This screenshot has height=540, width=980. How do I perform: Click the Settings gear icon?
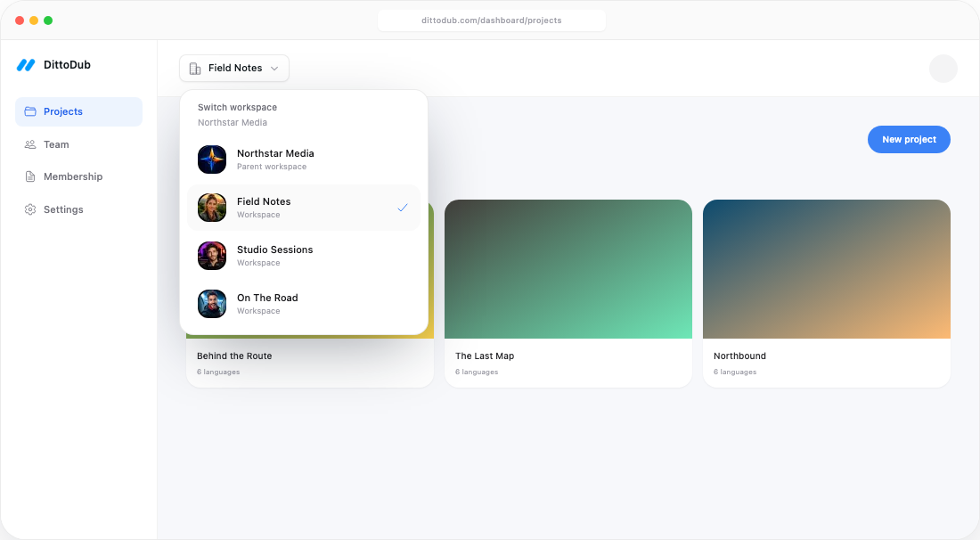pos(30,209)
